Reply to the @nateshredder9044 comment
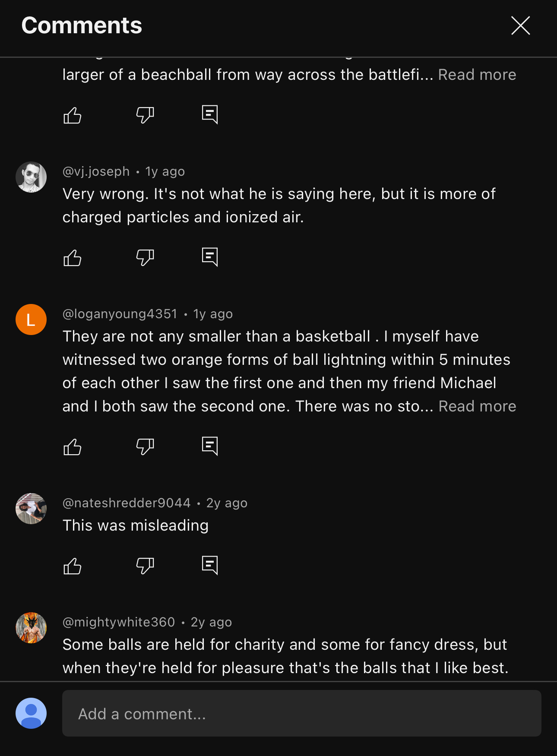The height and width of the screenshot is (756, 557). (x=210, y=566)
